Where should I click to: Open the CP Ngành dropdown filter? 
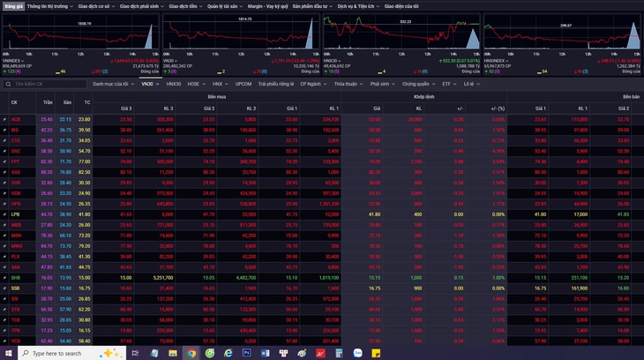click(x=313, y=84)
